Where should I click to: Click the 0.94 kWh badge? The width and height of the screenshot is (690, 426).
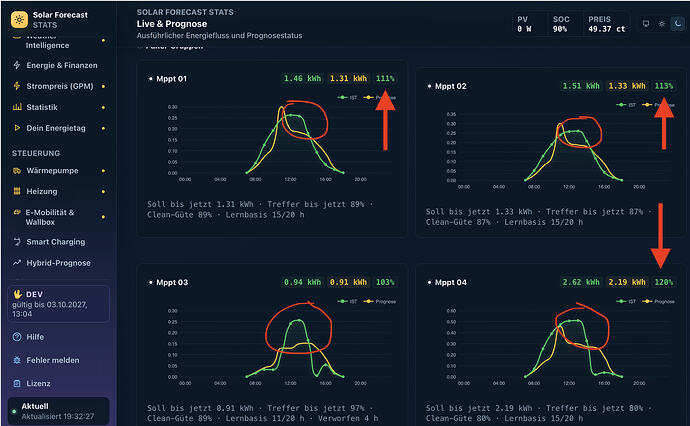302,282
